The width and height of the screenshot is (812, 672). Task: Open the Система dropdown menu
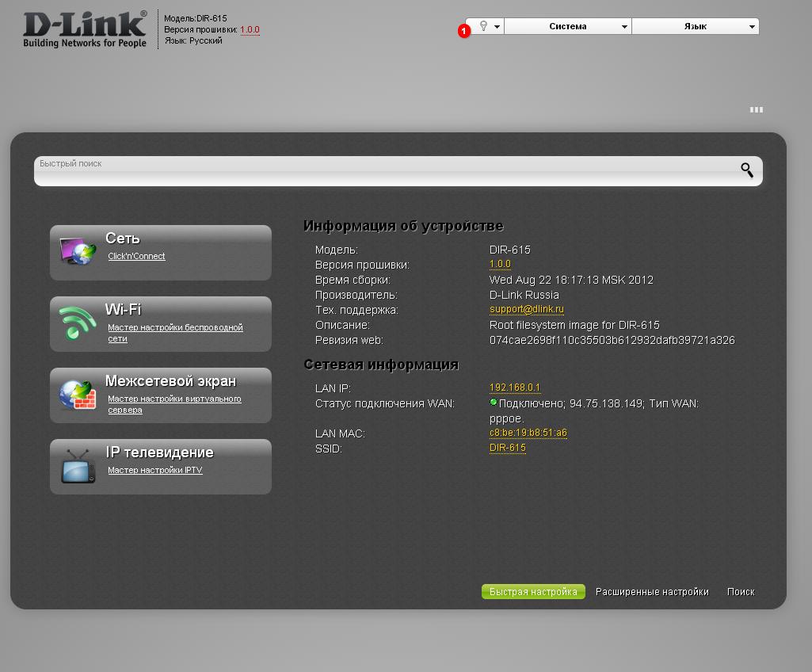[567, 26]
